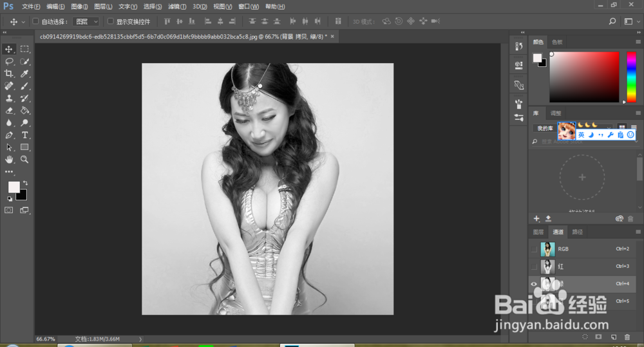Switch to the Paths (路径) tab

click(578, 232)
